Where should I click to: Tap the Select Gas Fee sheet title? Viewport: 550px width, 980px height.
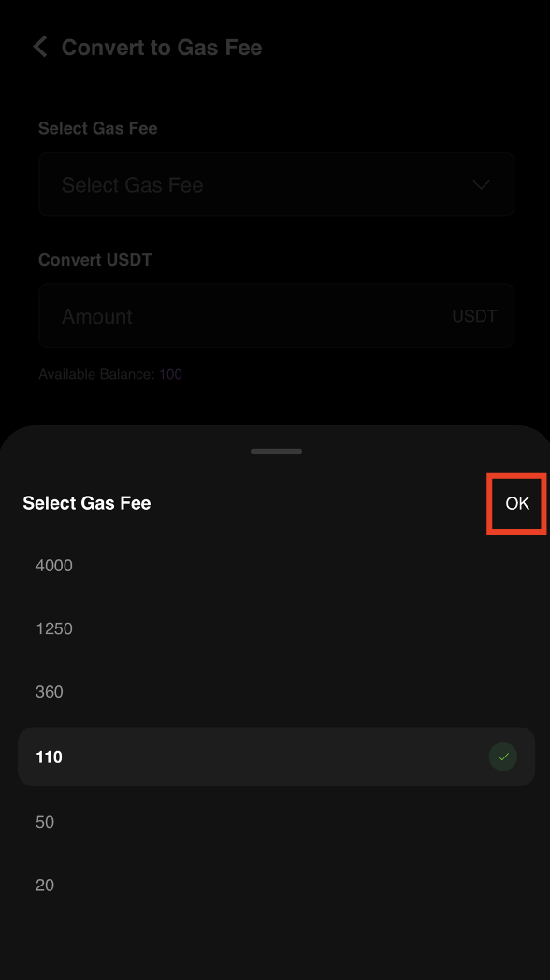tap(87, 503)
